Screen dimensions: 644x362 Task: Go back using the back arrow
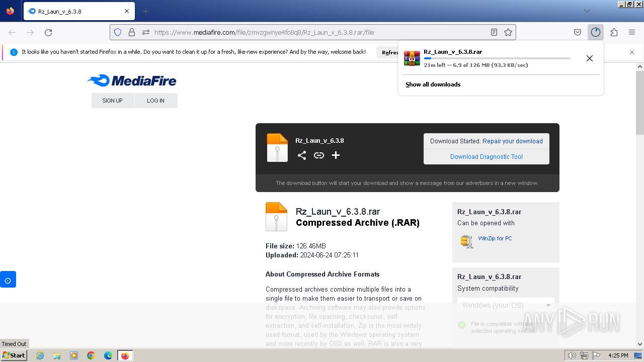[12, 32]
